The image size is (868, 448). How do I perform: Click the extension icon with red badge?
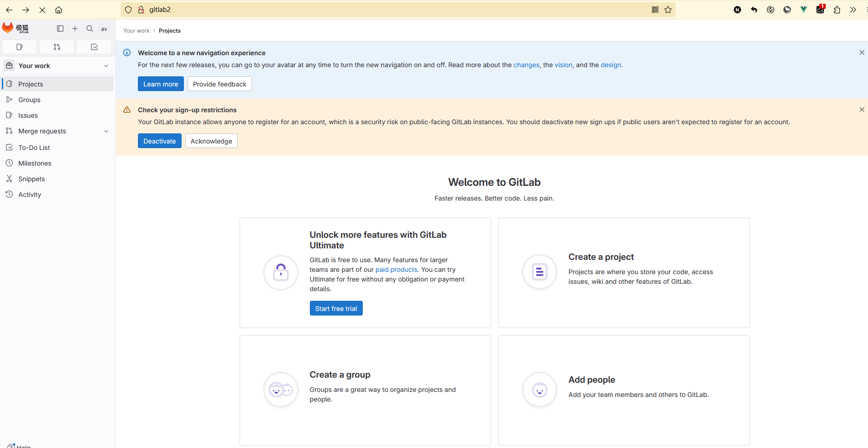click(x=821, y=9)
